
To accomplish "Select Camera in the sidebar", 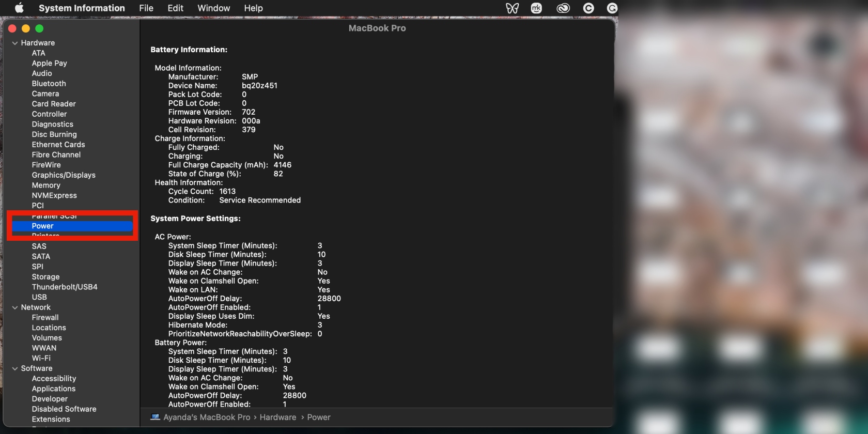I will pos(45,94).
